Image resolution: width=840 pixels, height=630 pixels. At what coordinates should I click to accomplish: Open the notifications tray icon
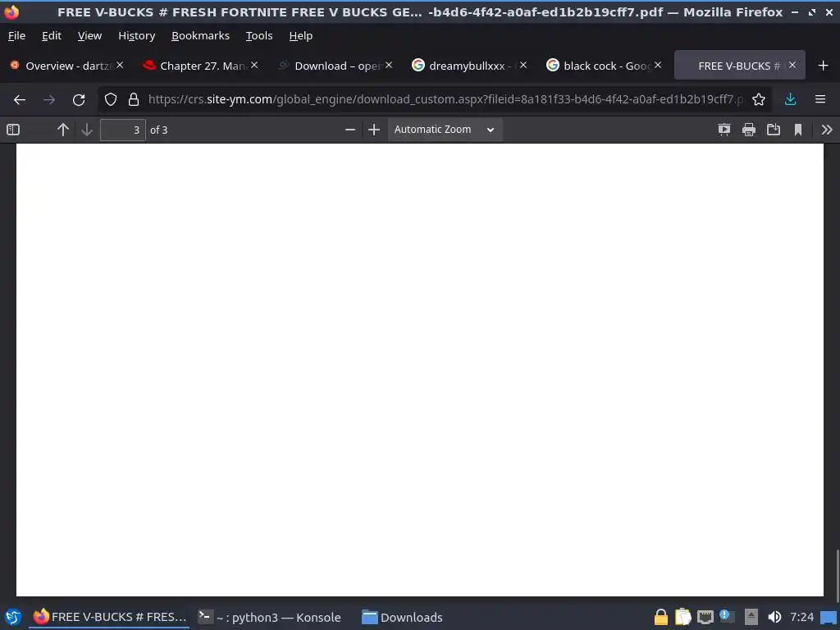click(727, 617)
